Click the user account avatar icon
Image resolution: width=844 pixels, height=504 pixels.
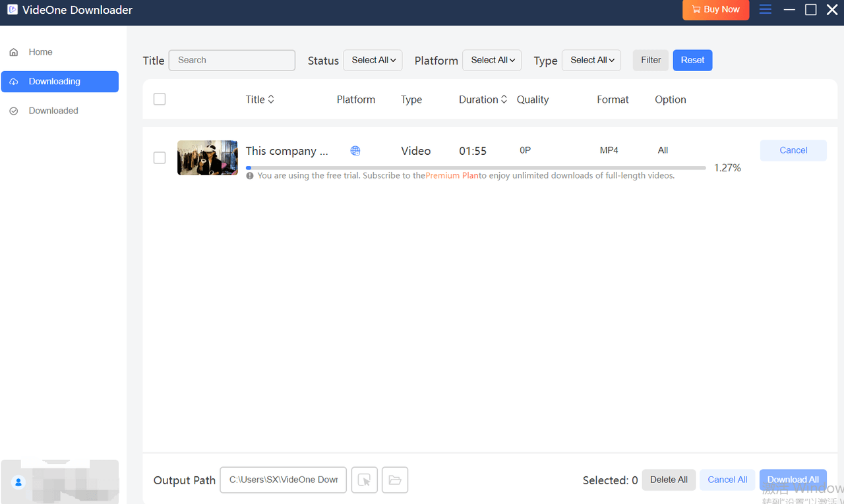tap(18, 482)
